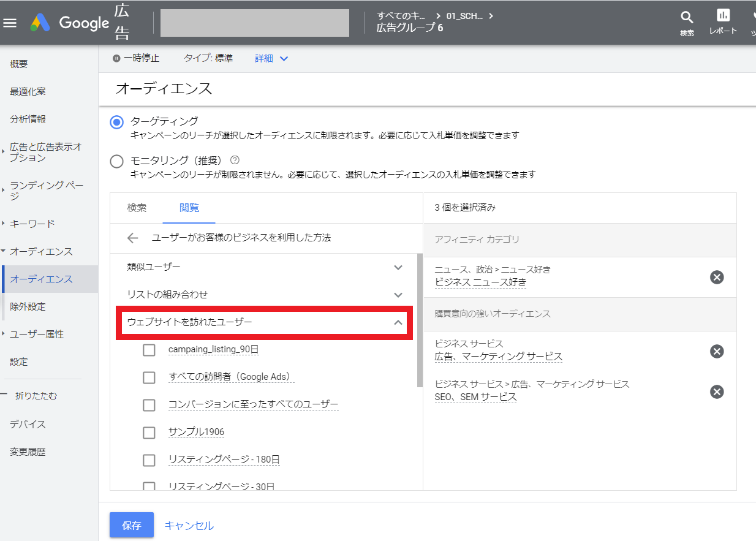Open 変更履歴 in the sidebar
756x541 pixels.
pyautogui.click(x=28, y=452)
